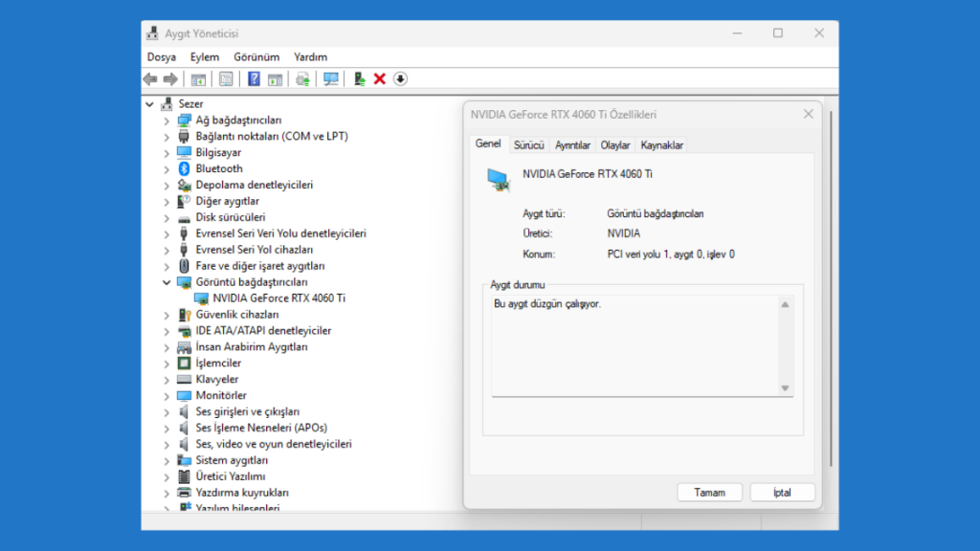Click the Yazdırma kuyrukları printer icon
The image size is (980, 551).
(184, 493)
